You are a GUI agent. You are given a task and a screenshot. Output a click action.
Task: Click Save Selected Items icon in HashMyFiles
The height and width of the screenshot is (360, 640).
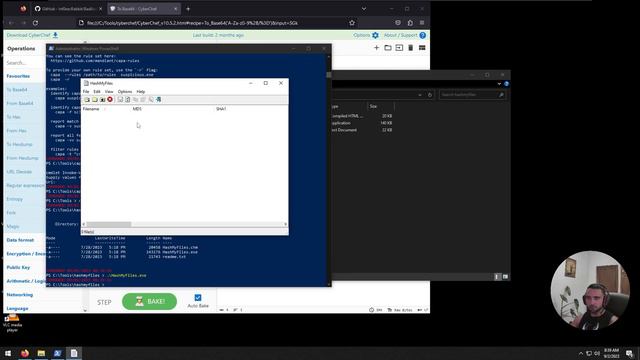point(120,100)
